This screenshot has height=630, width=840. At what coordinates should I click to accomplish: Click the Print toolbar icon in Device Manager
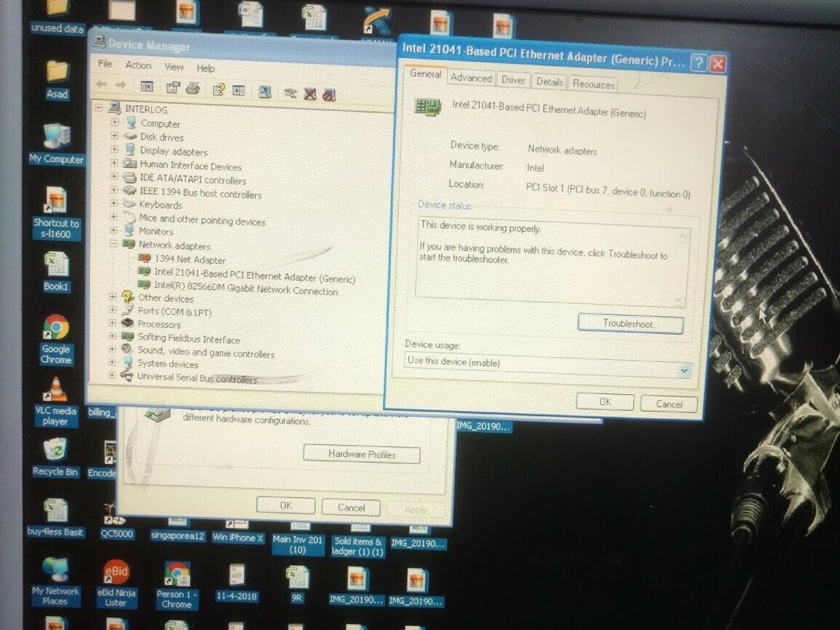(x=193, y=89)
